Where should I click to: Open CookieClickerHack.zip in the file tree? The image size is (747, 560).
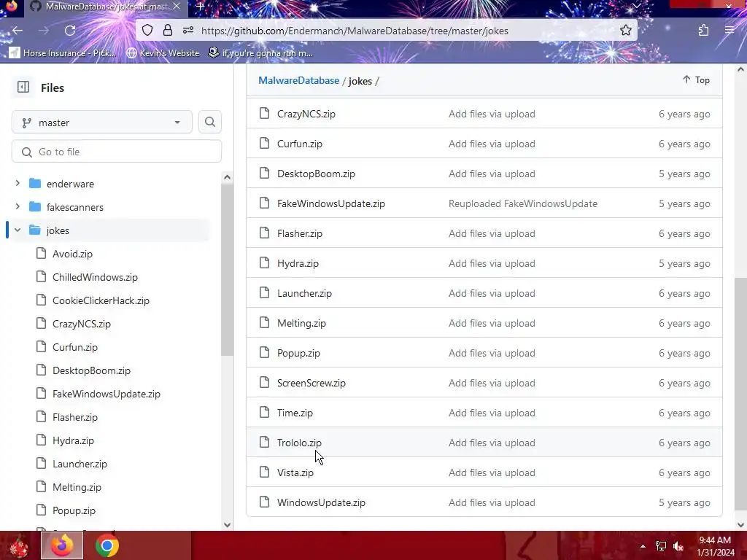point(101,300)
